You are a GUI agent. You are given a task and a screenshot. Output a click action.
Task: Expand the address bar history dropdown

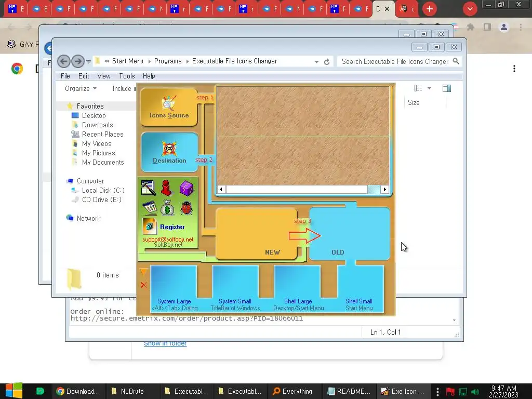point(316,62)
